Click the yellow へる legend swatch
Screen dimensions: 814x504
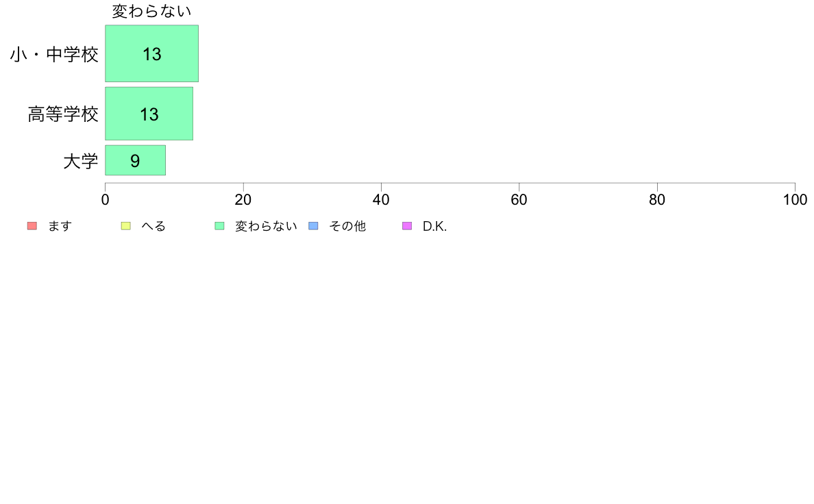(x=125, y=226)
